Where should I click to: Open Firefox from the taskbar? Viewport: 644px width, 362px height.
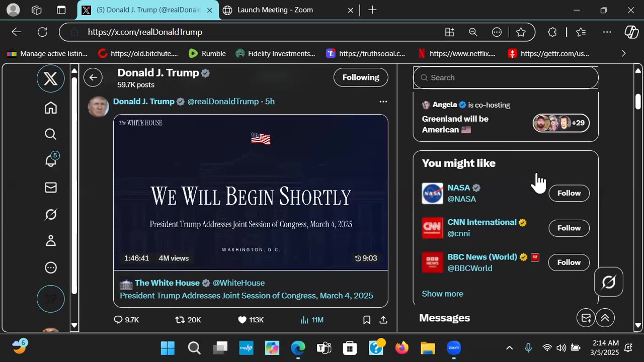tap(402, 348)
